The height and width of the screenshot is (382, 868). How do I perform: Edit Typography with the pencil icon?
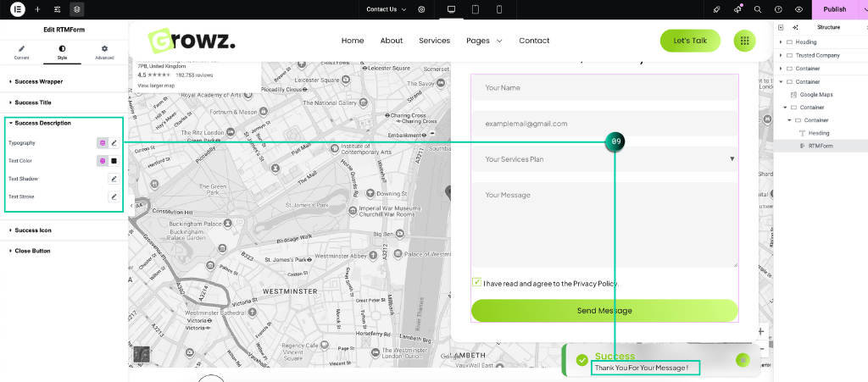(114, 143)
